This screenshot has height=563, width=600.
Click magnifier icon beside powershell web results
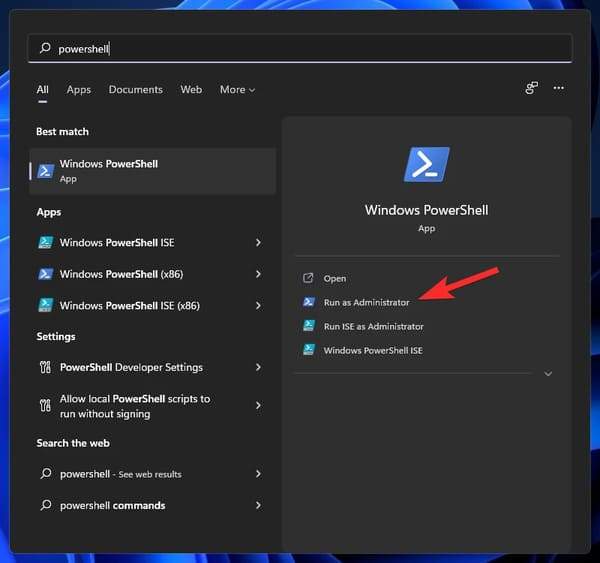(x=46, y=473)
